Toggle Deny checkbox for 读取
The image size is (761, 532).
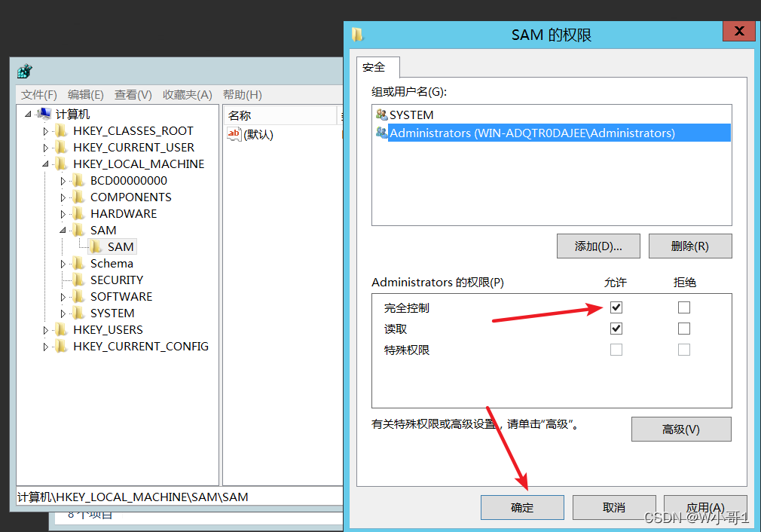684,329
